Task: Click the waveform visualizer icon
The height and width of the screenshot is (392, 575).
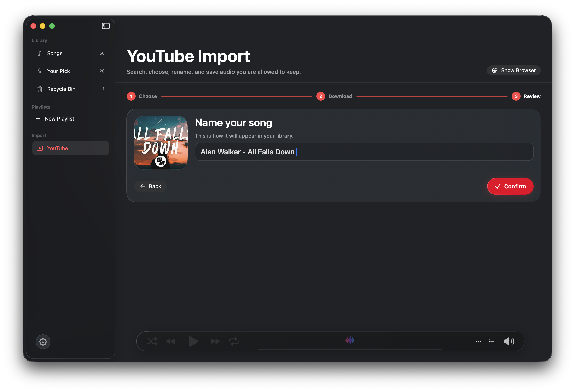Action: click(350, 340)
